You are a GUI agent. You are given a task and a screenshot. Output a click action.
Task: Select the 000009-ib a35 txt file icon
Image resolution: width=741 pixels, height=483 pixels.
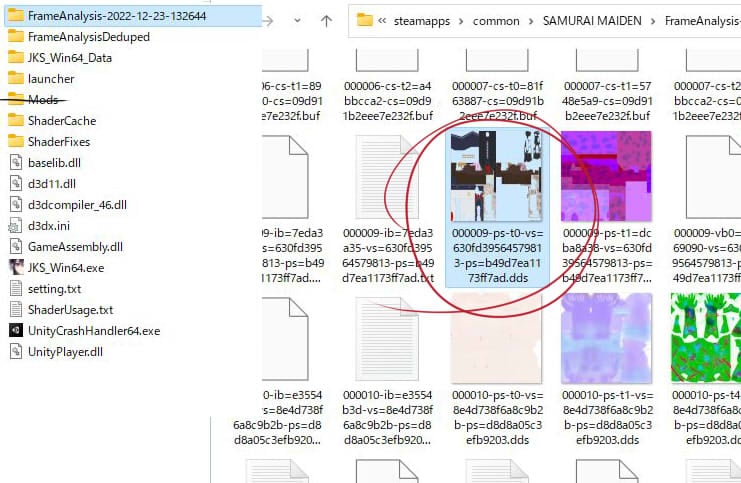coord(387,178)
